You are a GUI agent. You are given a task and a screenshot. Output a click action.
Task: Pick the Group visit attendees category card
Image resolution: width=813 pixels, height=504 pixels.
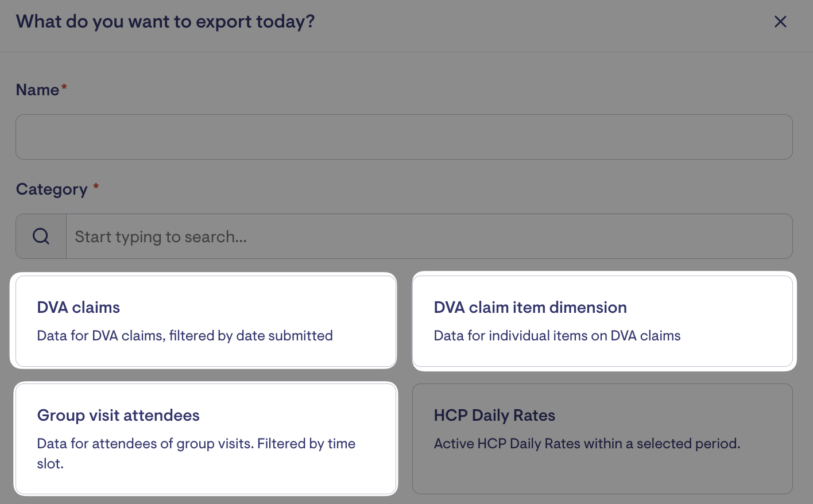click(206, 439)
